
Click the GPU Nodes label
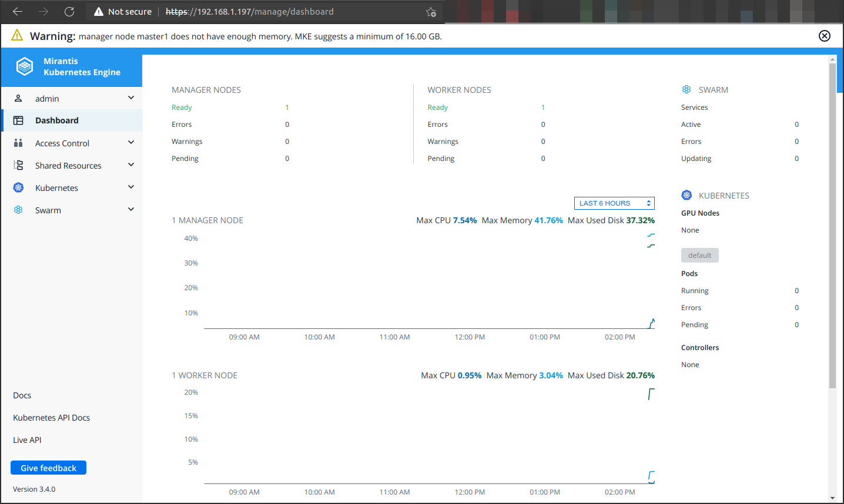700,213
